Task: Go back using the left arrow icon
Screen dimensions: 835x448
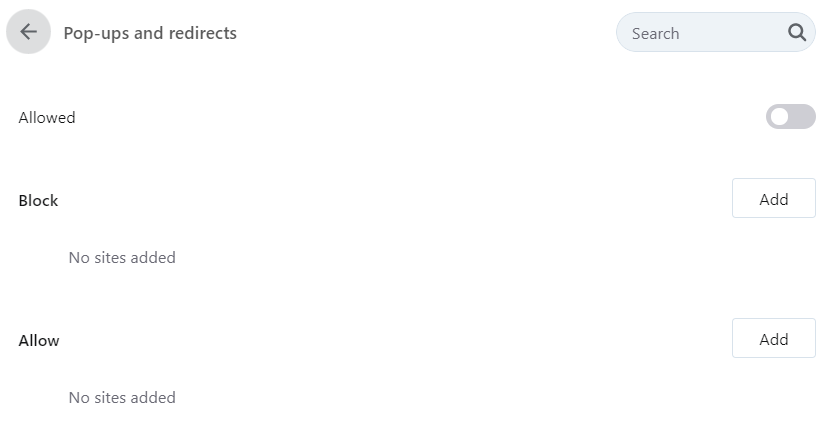Action: pos(28,32)
